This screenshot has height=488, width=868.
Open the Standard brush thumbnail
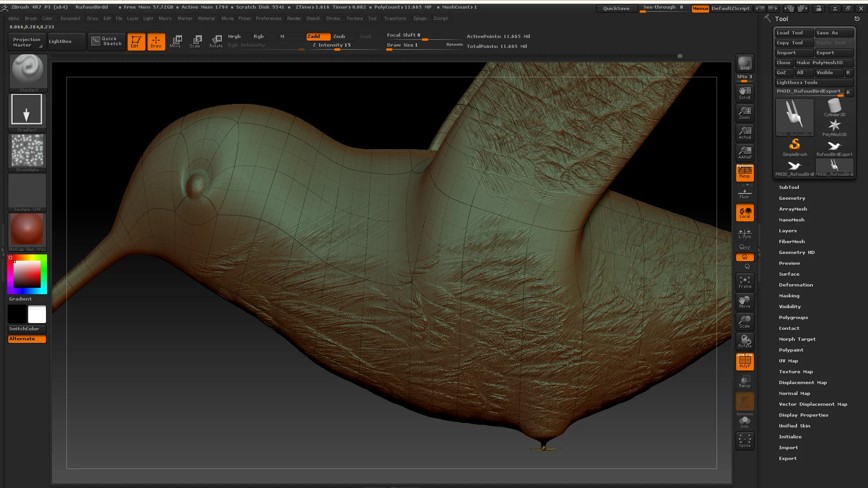coord(27,73)
